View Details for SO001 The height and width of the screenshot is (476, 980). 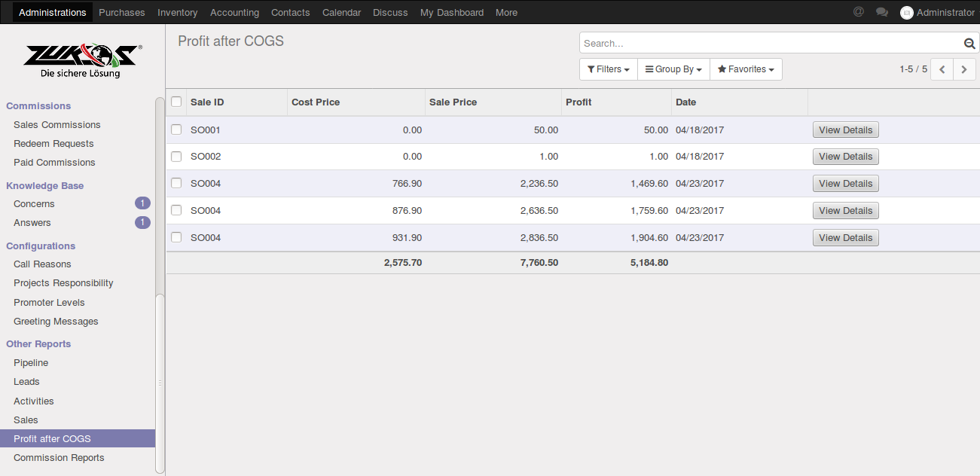pyautogui.click(x=845, y=130)
